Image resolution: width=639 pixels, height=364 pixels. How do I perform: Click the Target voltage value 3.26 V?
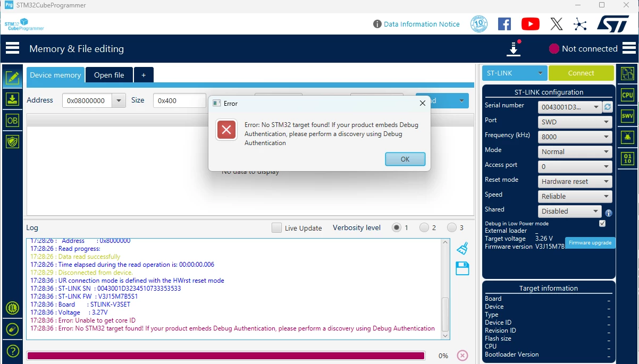click(544, 239)
